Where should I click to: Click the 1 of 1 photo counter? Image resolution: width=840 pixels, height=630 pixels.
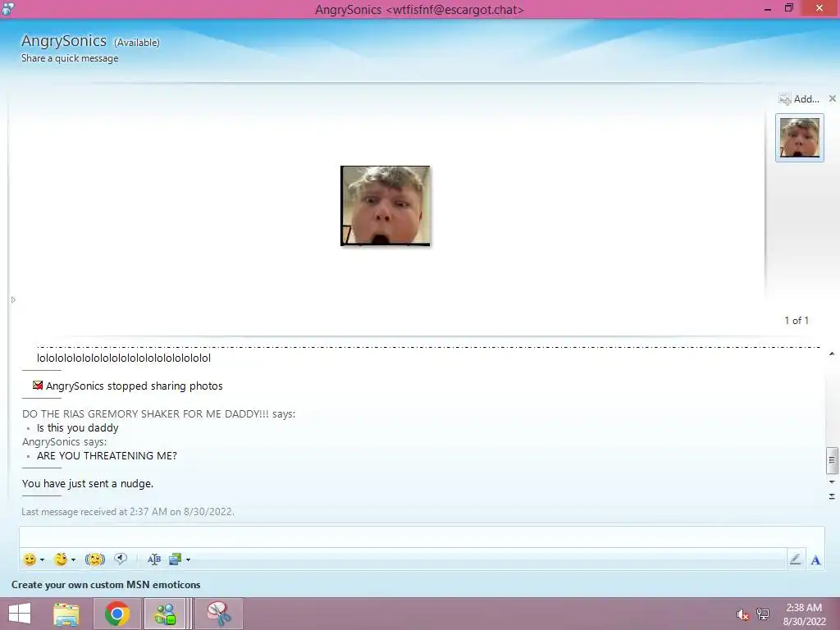[797, 321]
